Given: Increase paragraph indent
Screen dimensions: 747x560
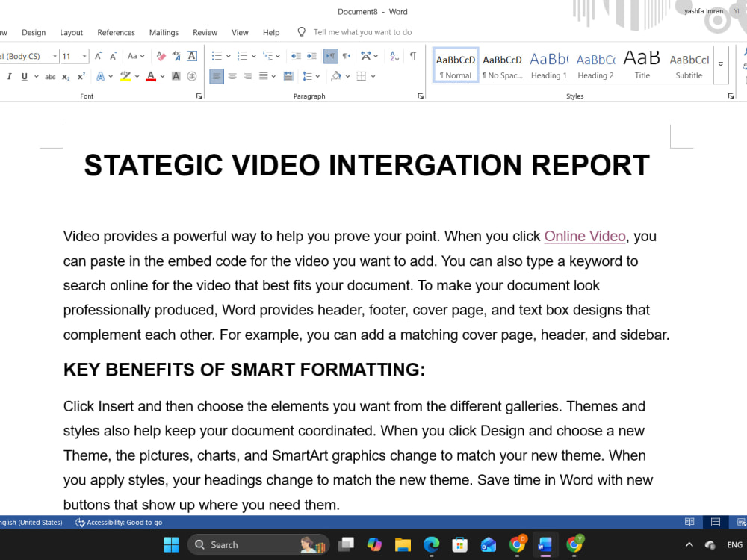Looking at the screenshot, I should (x=311, y=56).
